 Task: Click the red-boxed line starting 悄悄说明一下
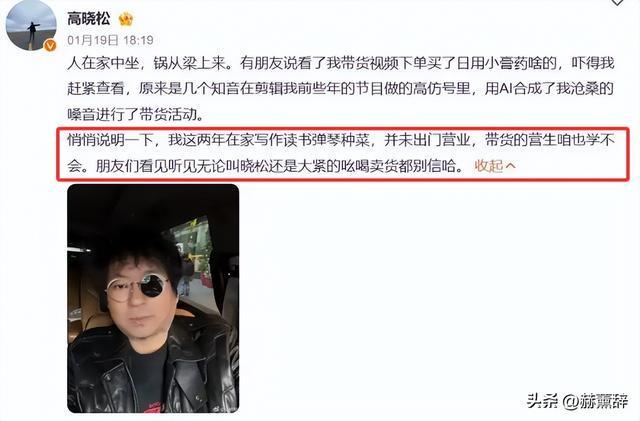pos(341,140)
